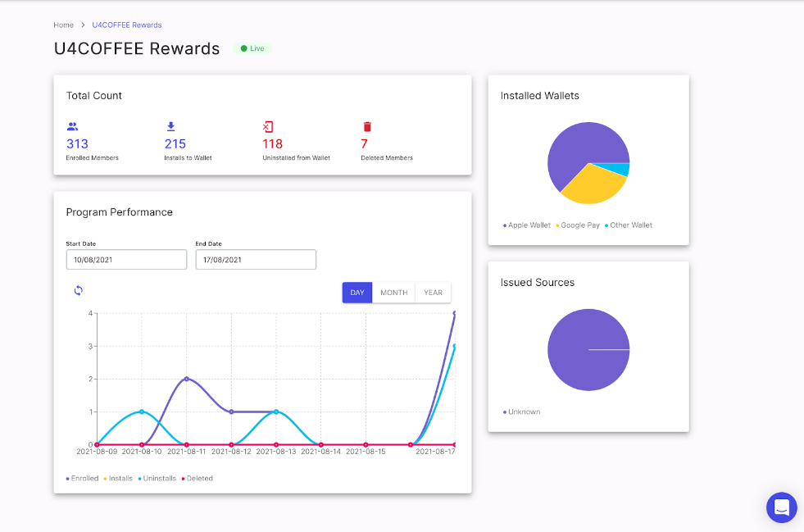This screenshot has width=804, height=532.
Task: Switch chart to MONTH view
Action: click(x=393, y=293)
